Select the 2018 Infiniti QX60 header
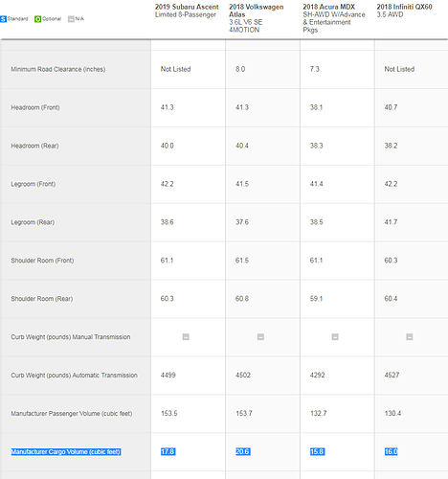The image size is (448, 479). 404,11
